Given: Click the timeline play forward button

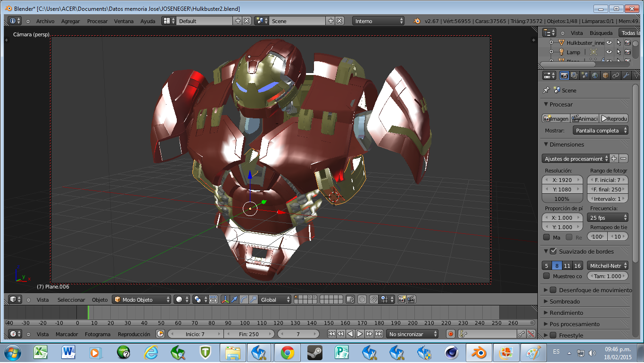Looking at the screenshot, I should [360, 334].
